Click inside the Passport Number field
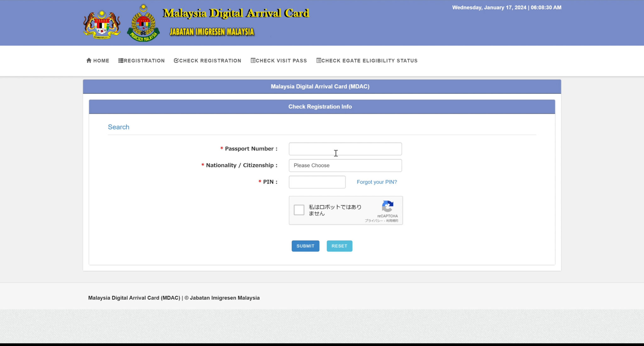The width and height of the screenshot is (644, 346). pos(345,149)
